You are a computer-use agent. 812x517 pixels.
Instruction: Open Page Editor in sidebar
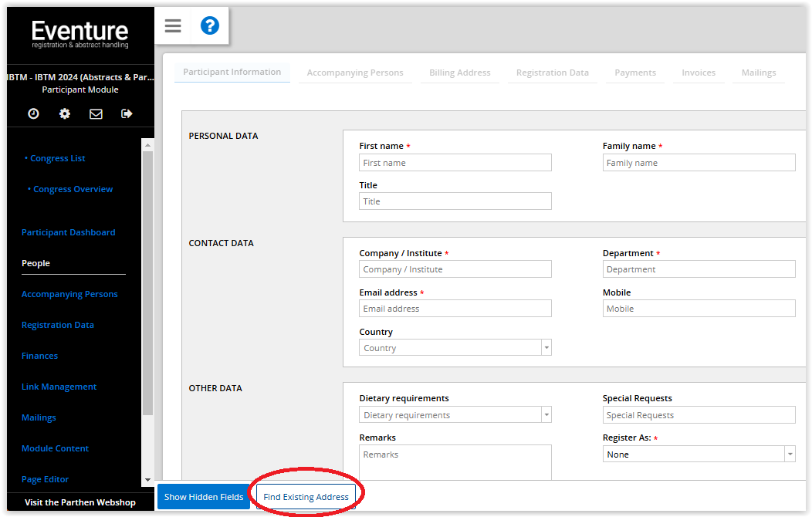pyautogui.click(x=45, y=480)
